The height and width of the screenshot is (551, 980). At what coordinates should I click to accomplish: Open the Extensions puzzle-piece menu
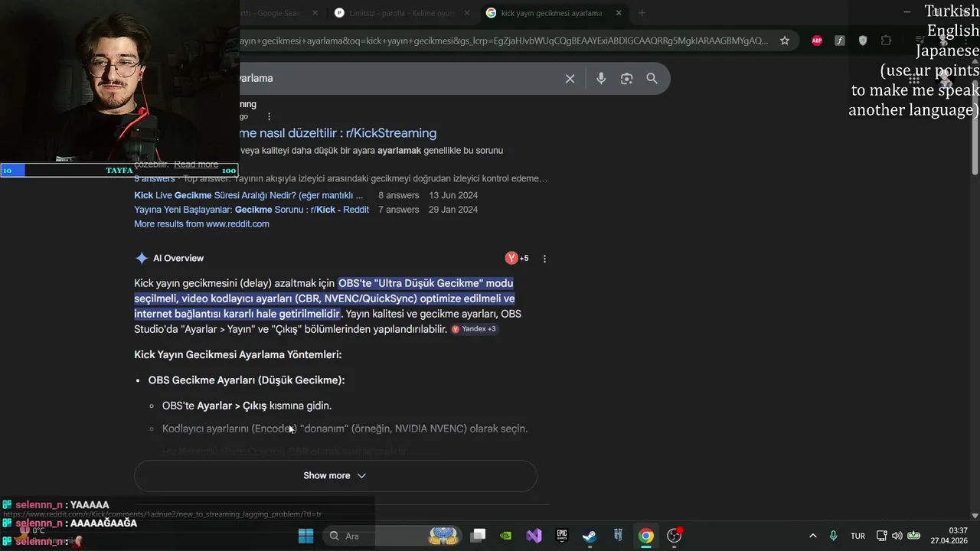click(x=886, y=41)
